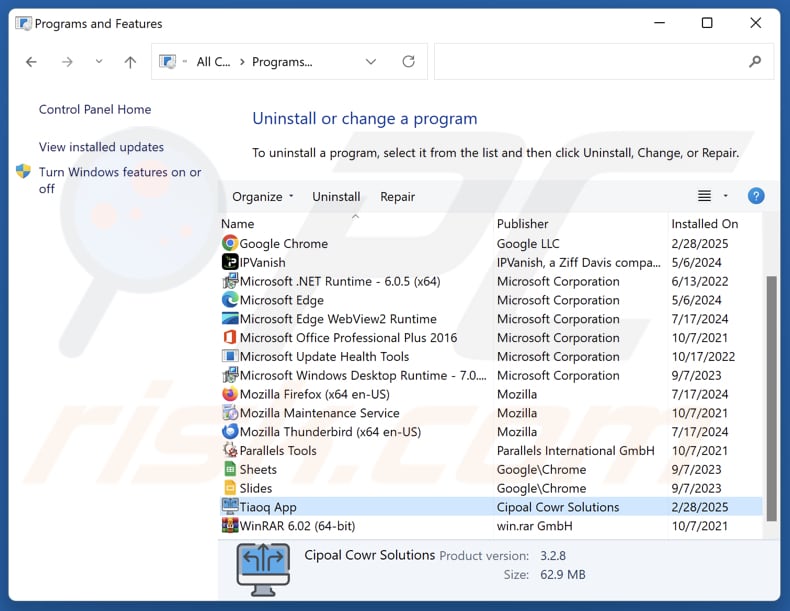This screenshot has height=611, width=790.
Task: Click the large Tiaoq App details icon
Action: tap(263, 569)
